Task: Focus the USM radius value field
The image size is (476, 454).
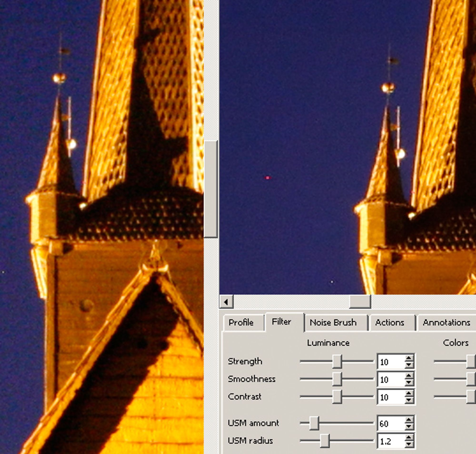Action: [x=392, y=441]
